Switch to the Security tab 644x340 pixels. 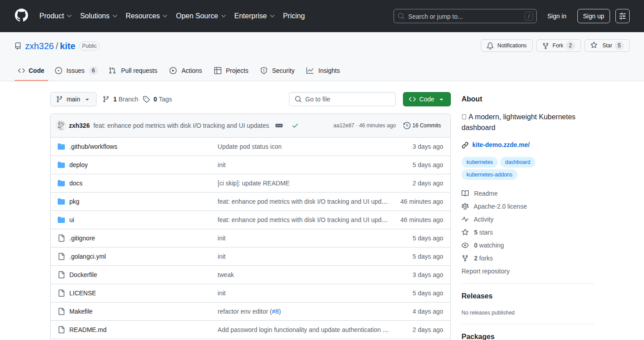[277, 71]
